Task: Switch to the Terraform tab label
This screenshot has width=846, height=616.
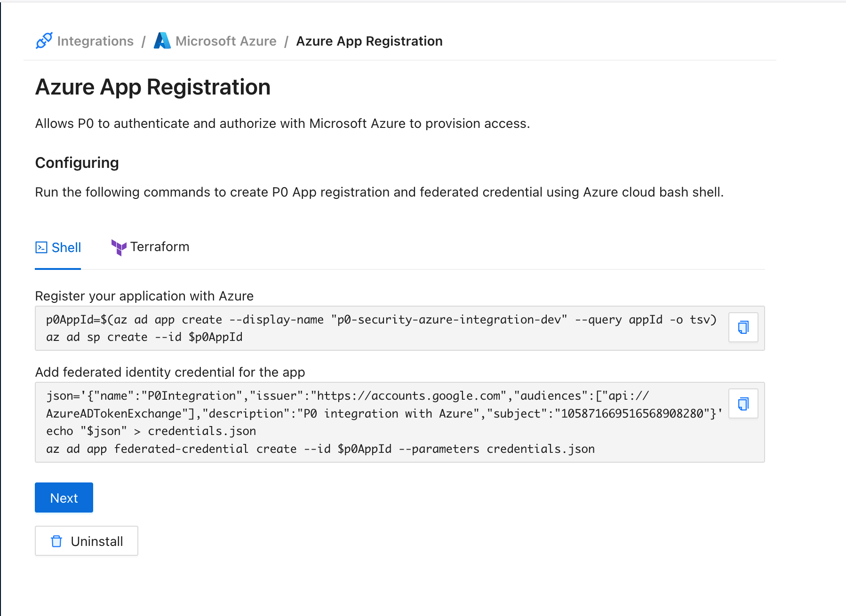Action: [x=160, y=247]
